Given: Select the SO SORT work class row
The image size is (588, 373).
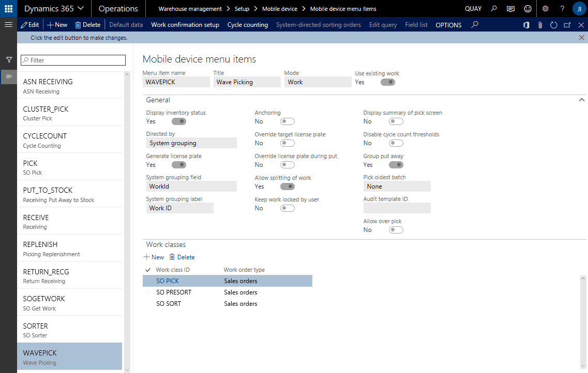Looking at the screenshot, I should tap(227, 304).
